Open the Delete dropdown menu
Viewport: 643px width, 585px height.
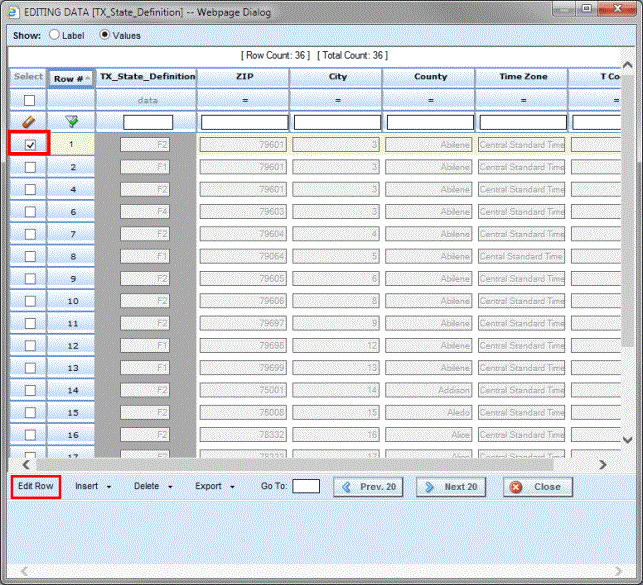[x=153, y=486]
